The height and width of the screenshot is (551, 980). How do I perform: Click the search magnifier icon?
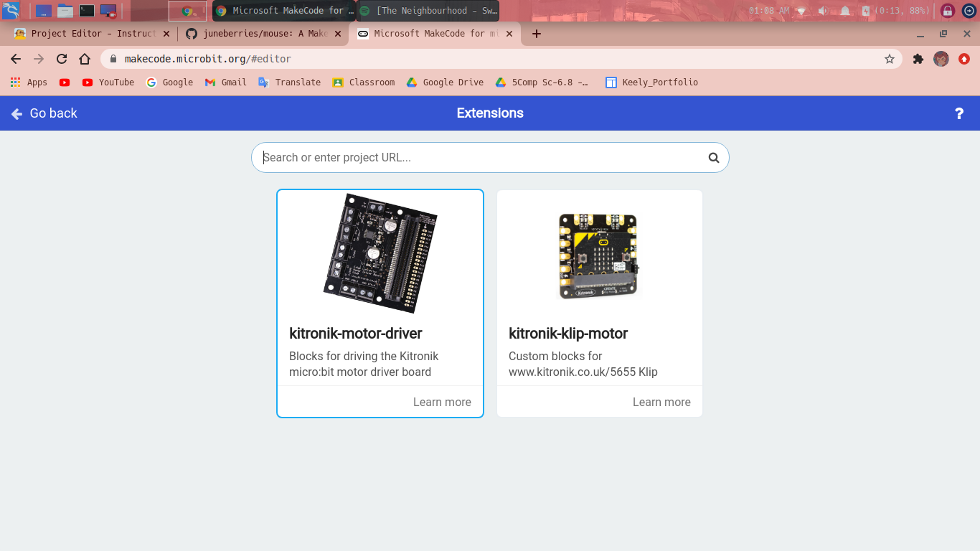714,158
